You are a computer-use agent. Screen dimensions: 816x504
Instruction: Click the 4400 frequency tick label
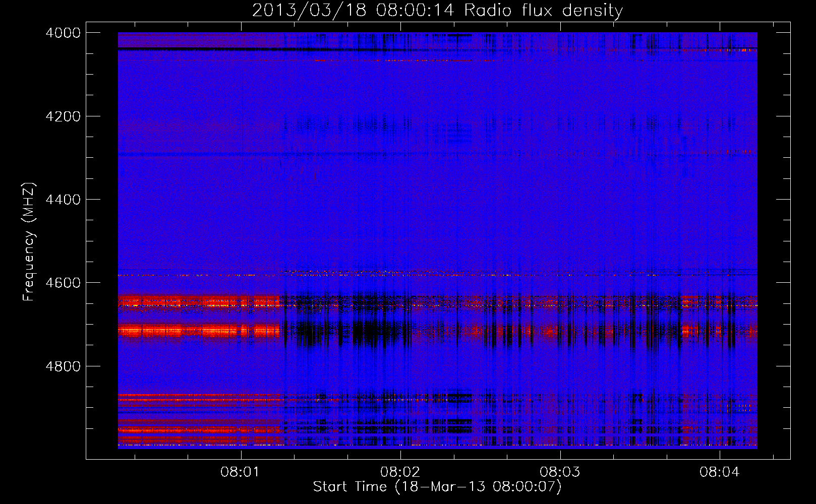63,200
